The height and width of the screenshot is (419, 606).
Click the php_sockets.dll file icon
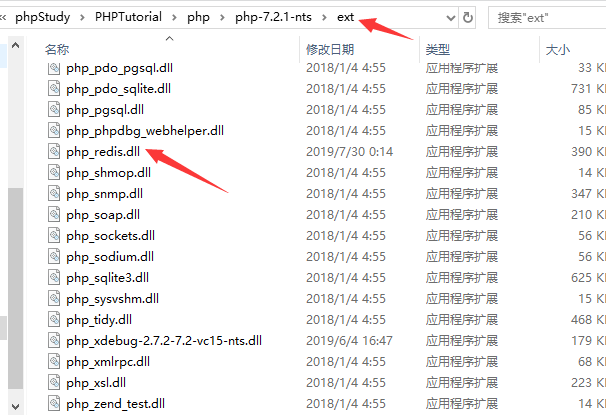(x=54, y=235)
